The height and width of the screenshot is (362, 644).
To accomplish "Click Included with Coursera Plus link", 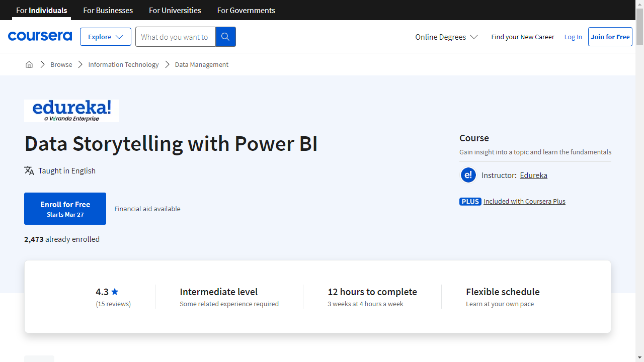I will (x=524, y=201).
